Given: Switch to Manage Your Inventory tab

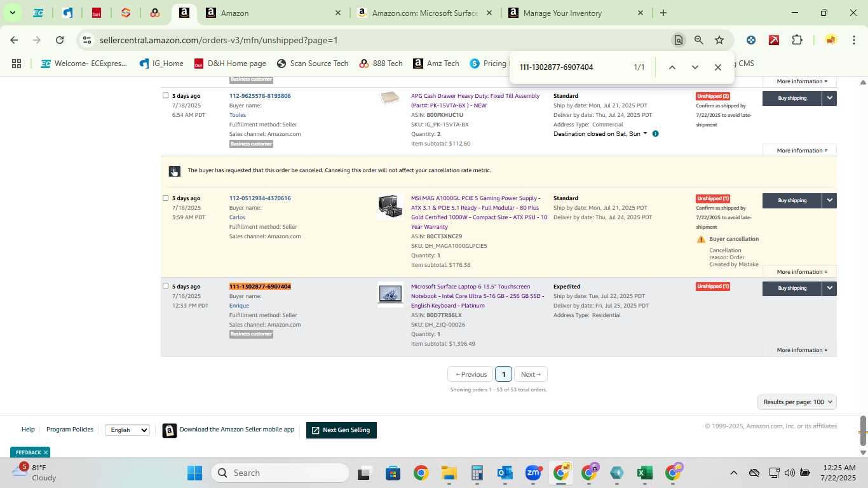Looking at the screenshot, I should [576, 13].
